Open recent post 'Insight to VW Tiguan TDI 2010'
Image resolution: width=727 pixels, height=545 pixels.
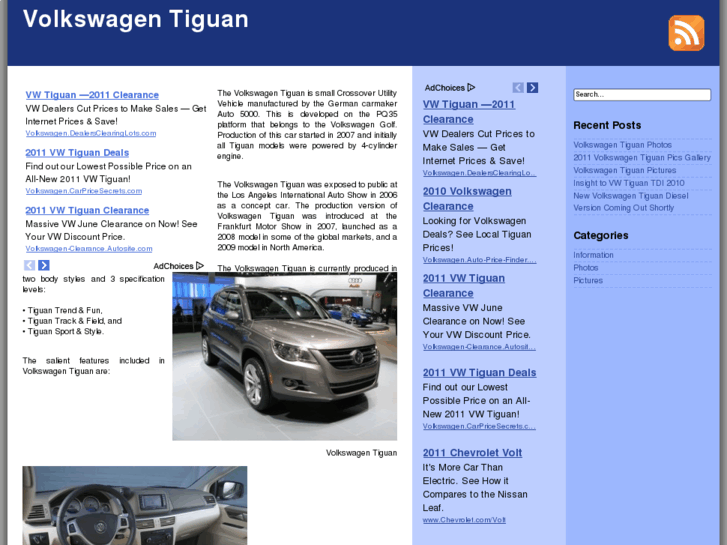click(x=629, y=183)
